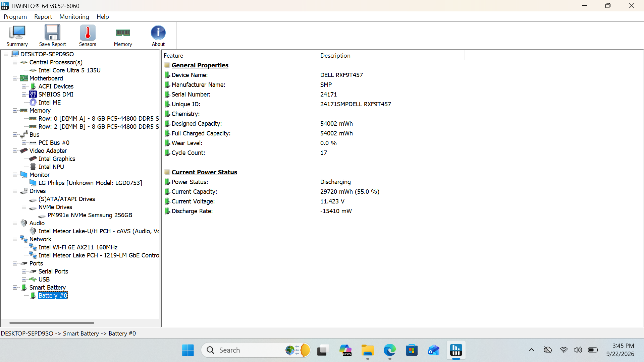This screenshot has width=644, height=362.
Task: Collapse the Motherboard branch
Action: click(x=15, y=78)
